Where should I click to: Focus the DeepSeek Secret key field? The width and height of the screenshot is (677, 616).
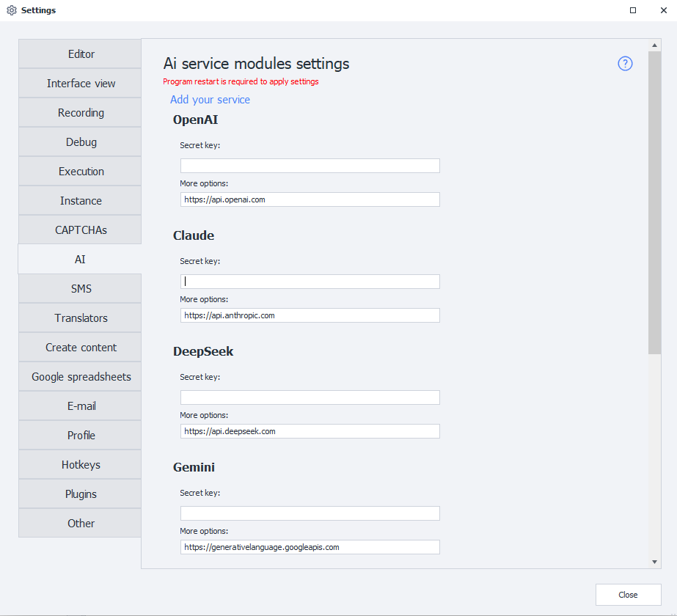[310, 397]
